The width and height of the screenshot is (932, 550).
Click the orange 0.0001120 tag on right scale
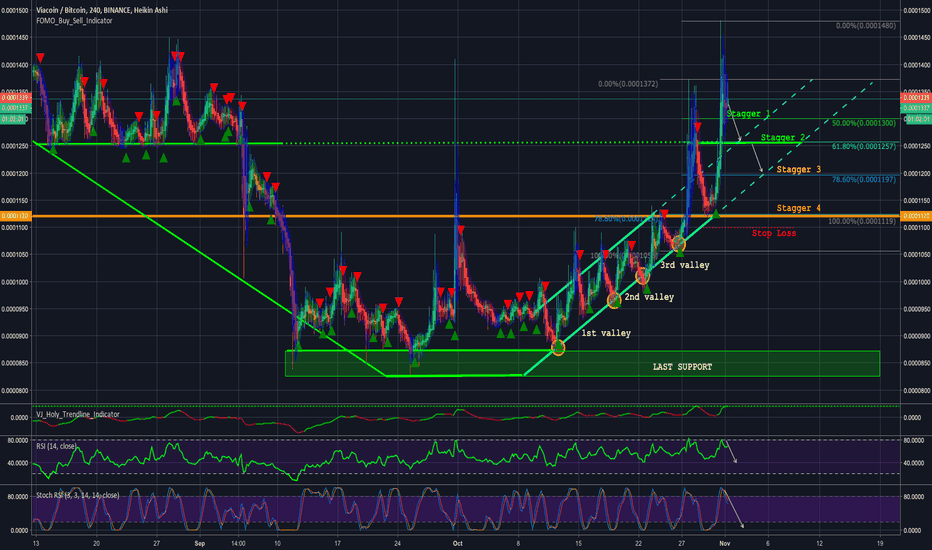coord(916,216)
